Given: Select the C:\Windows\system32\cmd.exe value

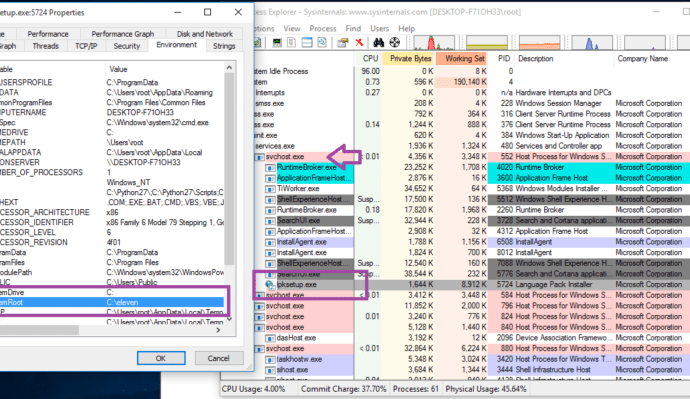Looking at the screenshot, I should [158, 123].
